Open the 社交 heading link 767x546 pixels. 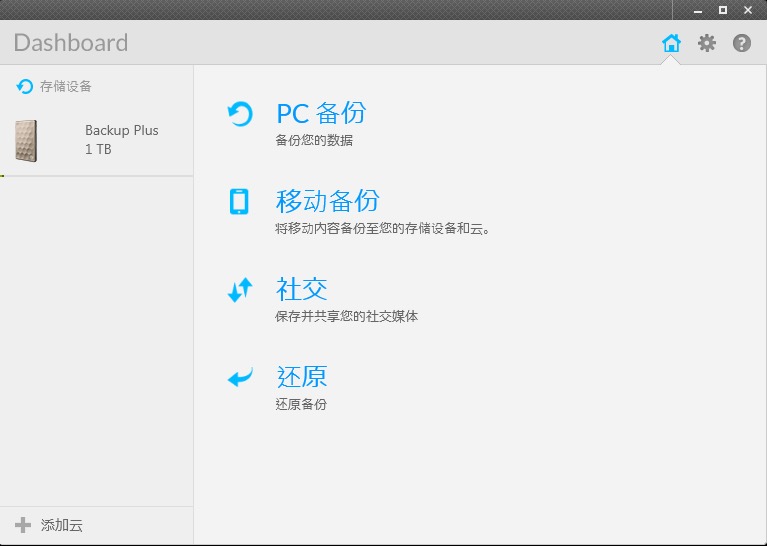(301, 289)
